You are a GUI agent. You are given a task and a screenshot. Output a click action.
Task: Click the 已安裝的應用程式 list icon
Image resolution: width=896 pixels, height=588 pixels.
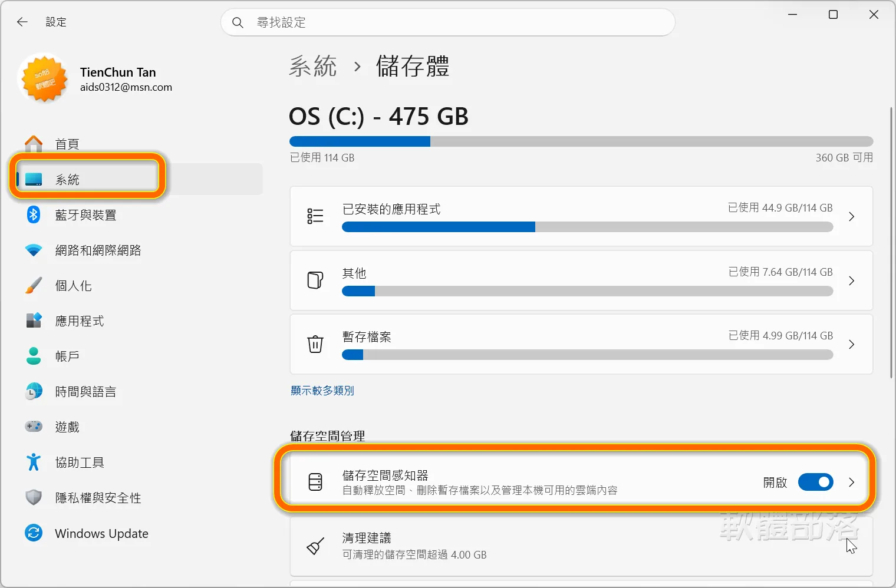pos(315,216)
